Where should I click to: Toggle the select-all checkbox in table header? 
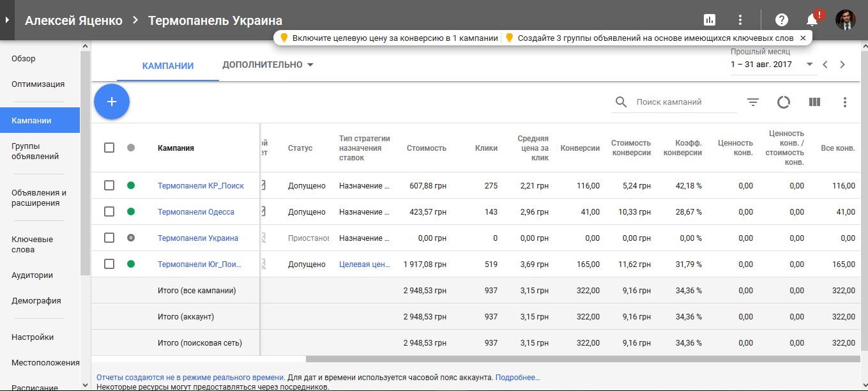[109, 148]
